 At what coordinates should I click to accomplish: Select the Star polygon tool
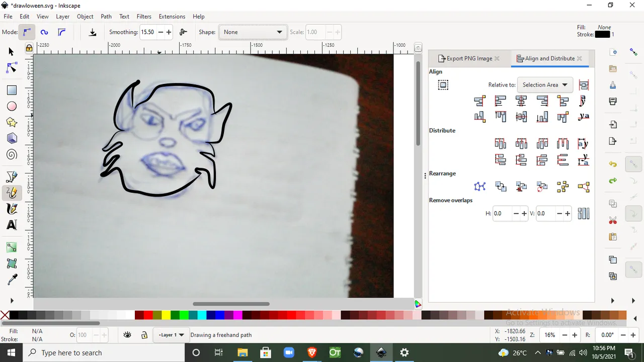click(12, 122)
